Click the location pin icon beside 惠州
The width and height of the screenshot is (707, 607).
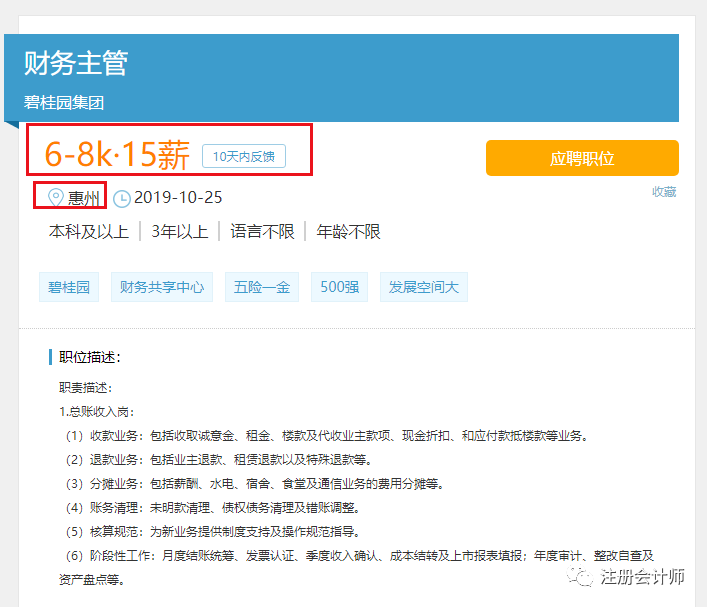click(x=56, y=198)
